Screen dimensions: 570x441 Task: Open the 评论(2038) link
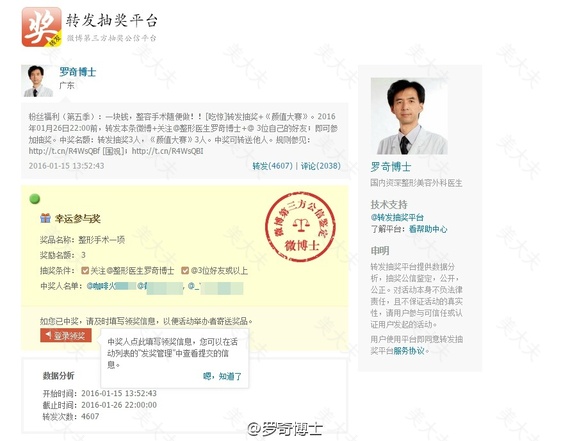321,166
